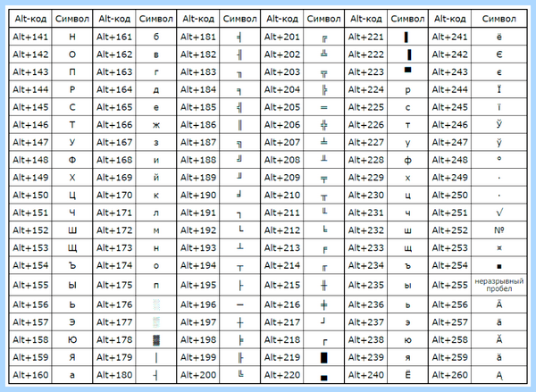Click the "неразрывный пробел" cell

point(499,285)
